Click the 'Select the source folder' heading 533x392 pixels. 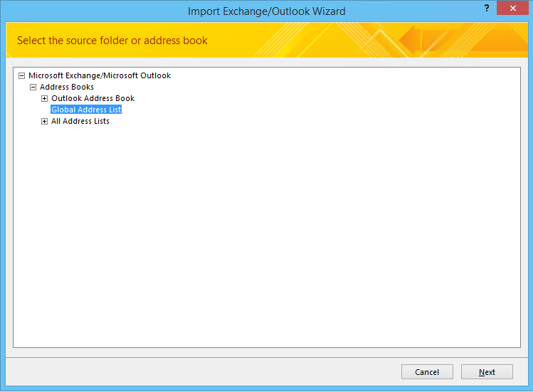[112, 41]
